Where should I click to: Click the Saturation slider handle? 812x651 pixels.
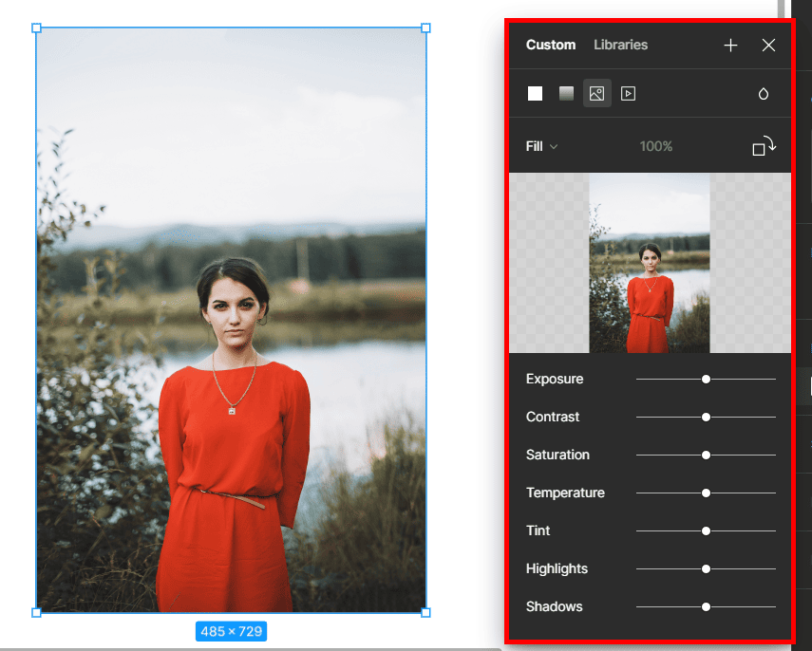point(706,455)
